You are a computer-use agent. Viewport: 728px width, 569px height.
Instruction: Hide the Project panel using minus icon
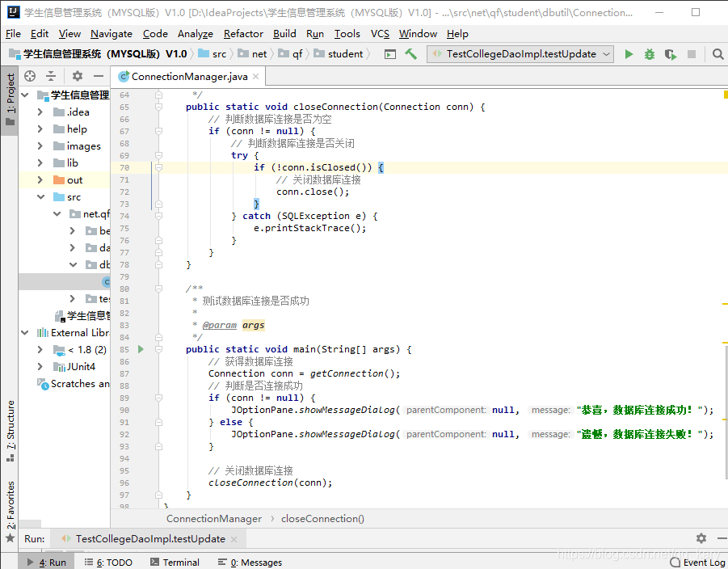99,76
